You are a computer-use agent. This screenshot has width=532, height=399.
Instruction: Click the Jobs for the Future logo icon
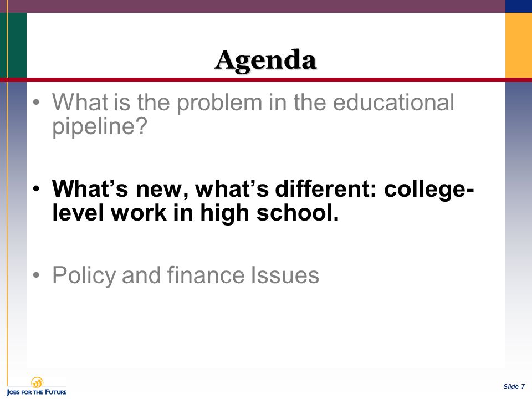(x=37, y=382)
